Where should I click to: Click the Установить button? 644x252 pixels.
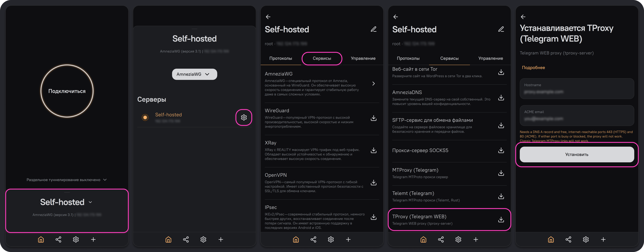click(577, 155)
